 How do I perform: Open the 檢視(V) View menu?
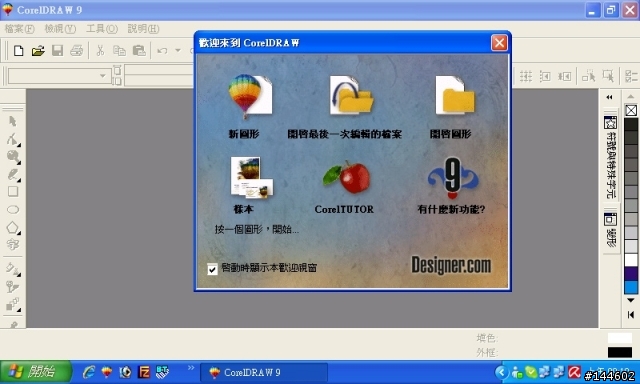coord(60,29)
